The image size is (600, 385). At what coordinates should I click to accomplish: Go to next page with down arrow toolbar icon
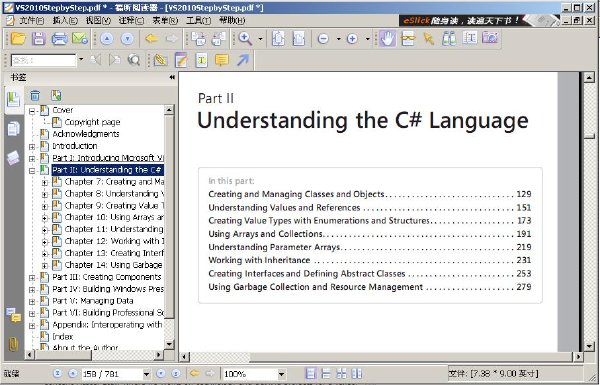coord(127,39)
